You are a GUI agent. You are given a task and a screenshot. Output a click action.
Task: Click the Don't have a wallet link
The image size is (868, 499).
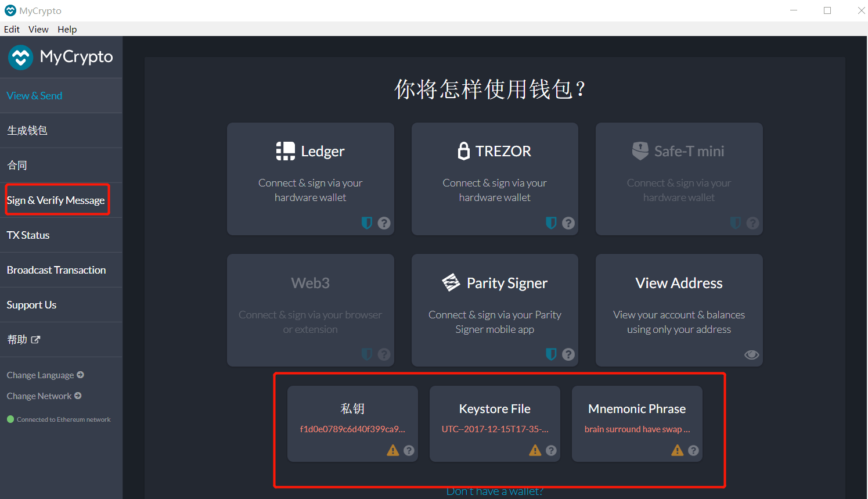point(494,490)
